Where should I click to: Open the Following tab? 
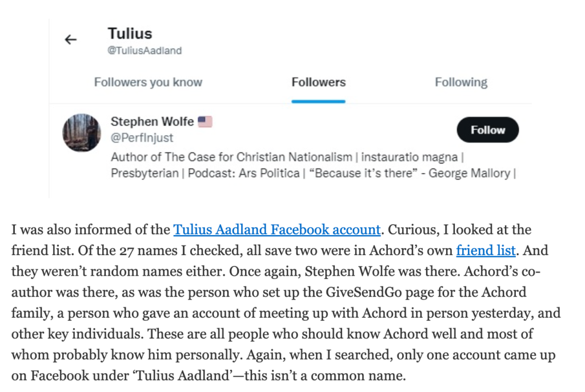(x=461, y=82)
